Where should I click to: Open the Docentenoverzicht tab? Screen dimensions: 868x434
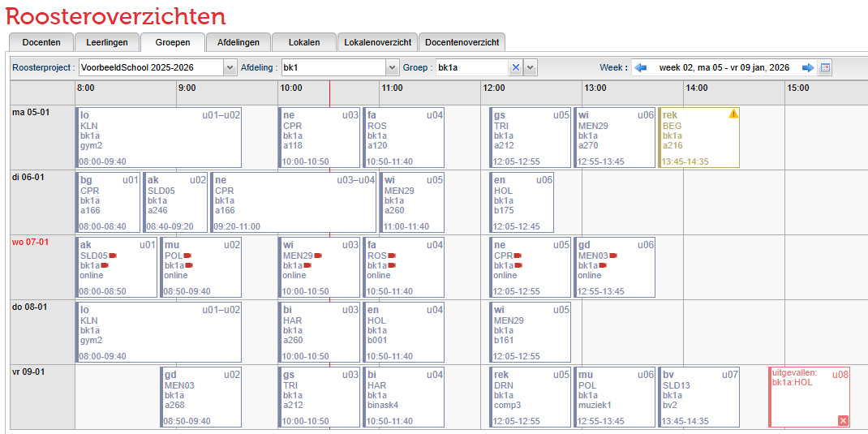click(x=462, y=42)
